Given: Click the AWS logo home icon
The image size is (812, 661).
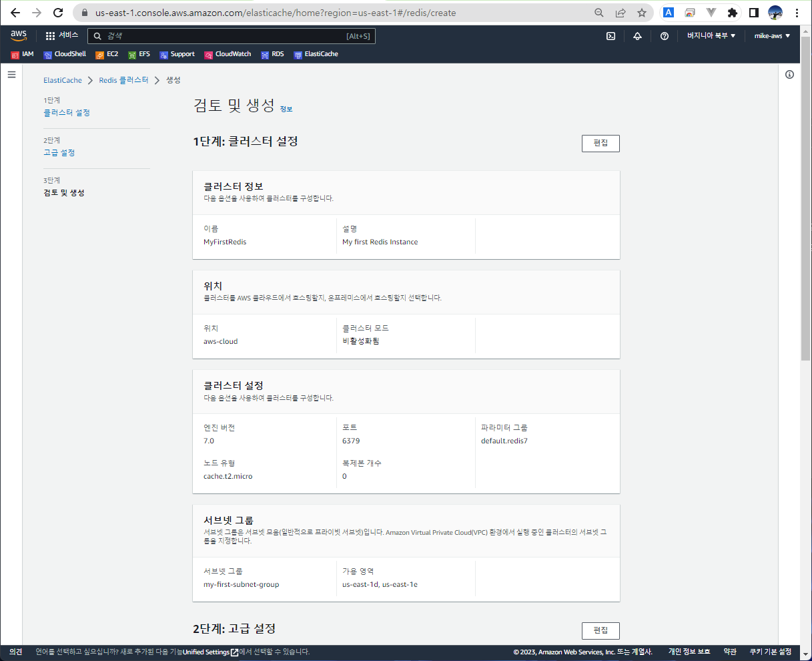Looking at the screenshot, I should 19,35.
